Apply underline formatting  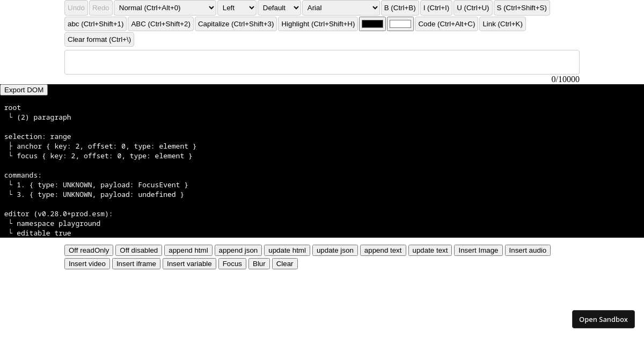473,8
